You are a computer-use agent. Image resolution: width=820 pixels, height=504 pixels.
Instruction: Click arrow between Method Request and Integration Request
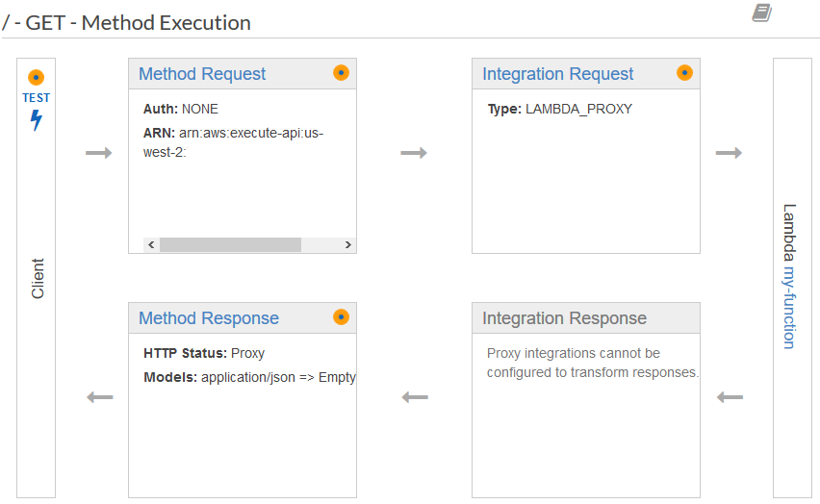tap(414, 153)
